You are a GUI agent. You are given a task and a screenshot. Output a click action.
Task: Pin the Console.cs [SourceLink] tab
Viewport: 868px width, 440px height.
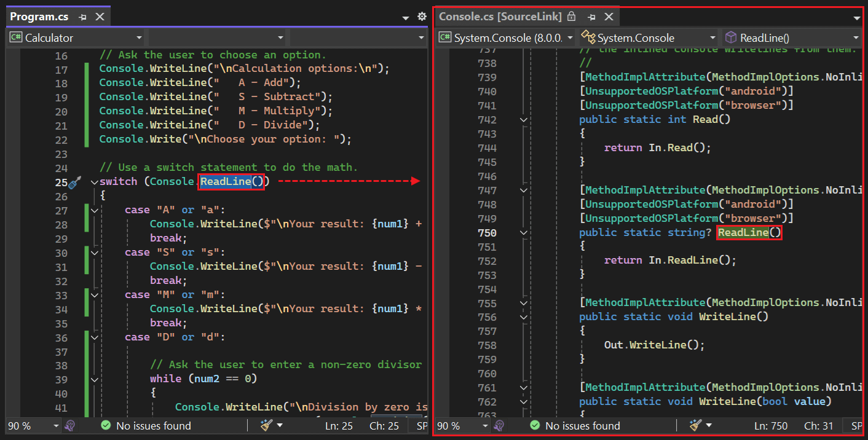(591, 17)
